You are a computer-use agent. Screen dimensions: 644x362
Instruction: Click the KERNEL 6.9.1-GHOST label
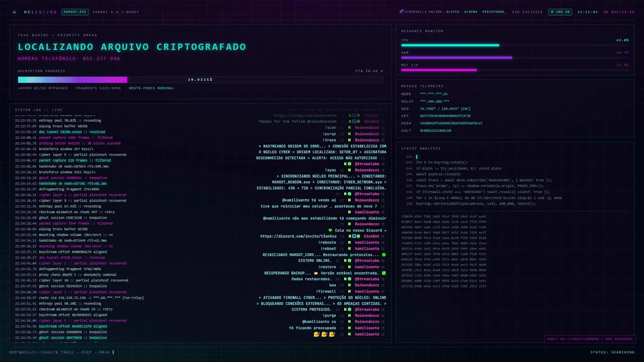point(116,12)
